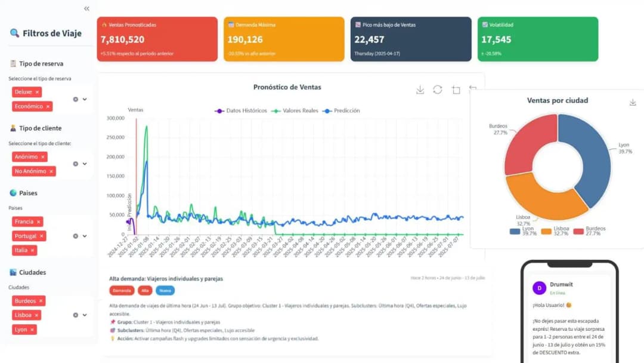This screenshot has height=363, width=644.
Task: Click the restore arrow icon on the forecast chart
Action: coord(473,89)
